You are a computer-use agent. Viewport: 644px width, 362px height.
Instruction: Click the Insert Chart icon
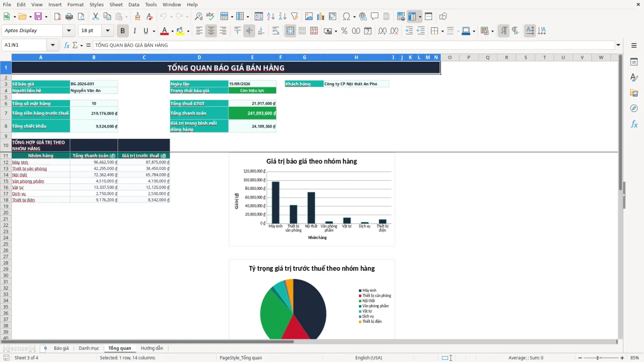point(321,16)
